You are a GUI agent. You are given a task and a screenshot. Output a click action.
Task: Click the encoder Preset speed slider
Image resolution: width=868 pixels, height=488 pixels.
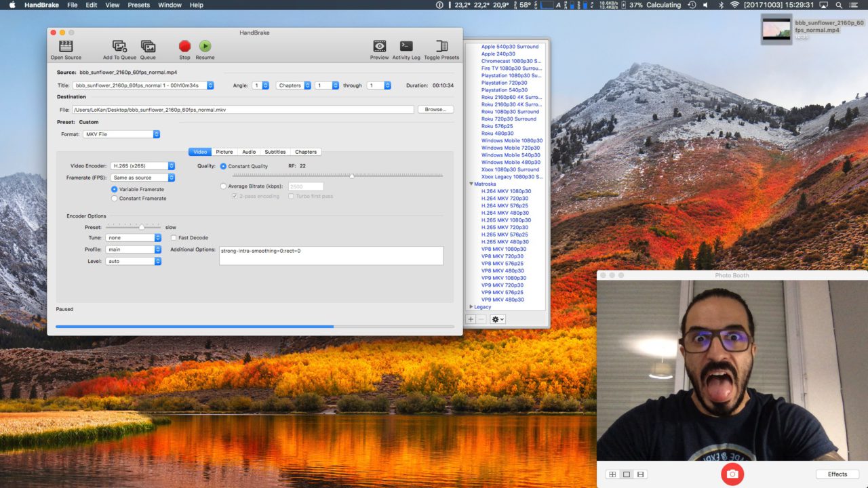[x=134, y=227]
